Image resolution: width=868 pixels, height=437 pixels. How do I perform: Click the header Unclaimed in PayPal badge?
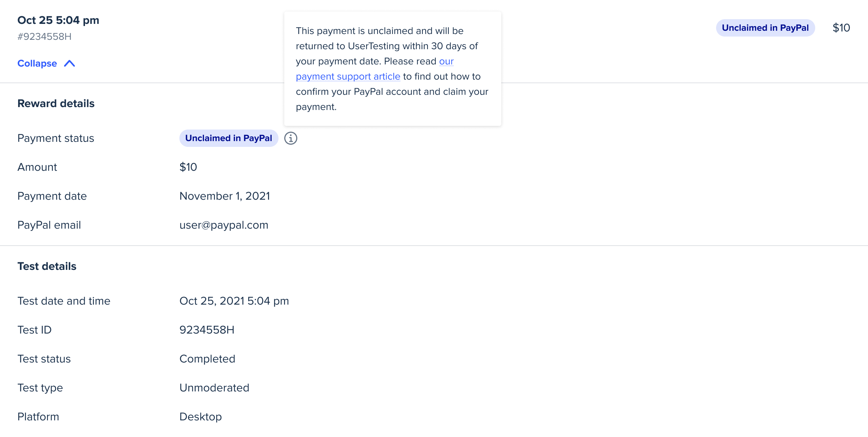pos(765,28)
